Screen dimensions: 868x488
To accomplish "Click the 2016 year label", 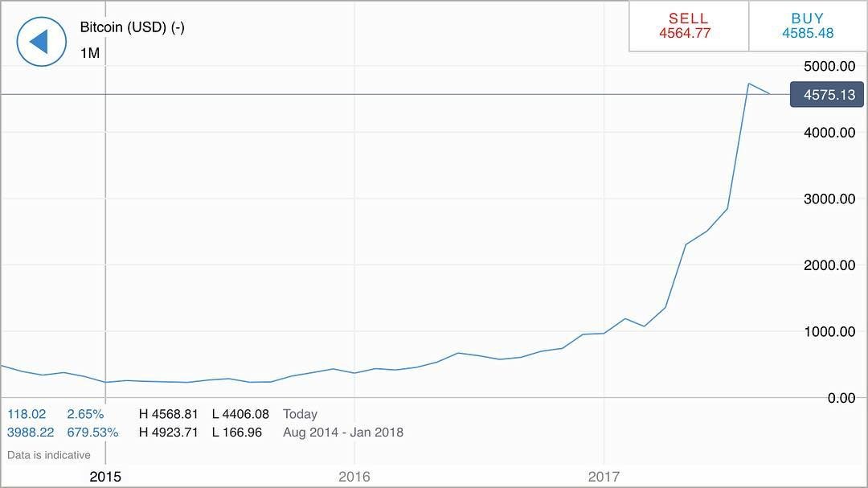I will (x=354, y=477).
